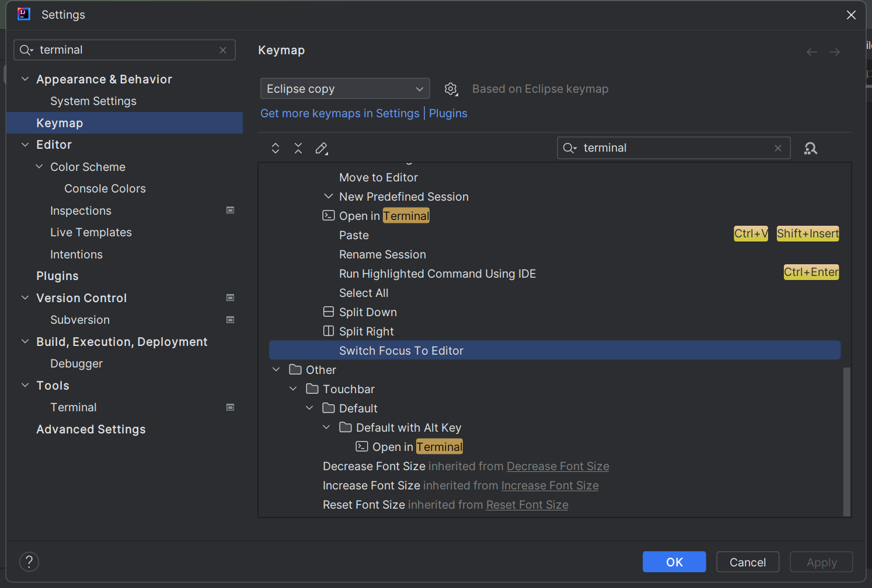The image size is (872, 588).
Task: Select Run Highlighted Command Using IDE
Action: [x=554, y=273]
